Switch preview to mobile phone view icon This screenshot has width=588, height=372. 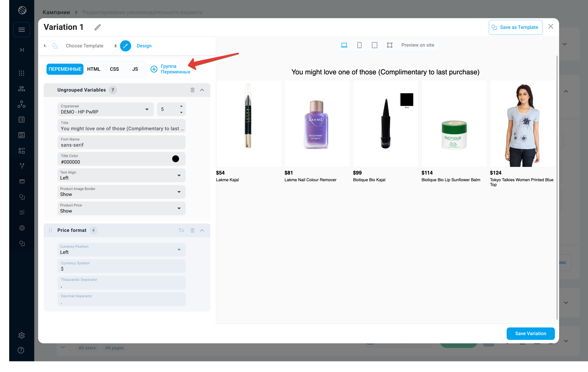coord(359,45)
